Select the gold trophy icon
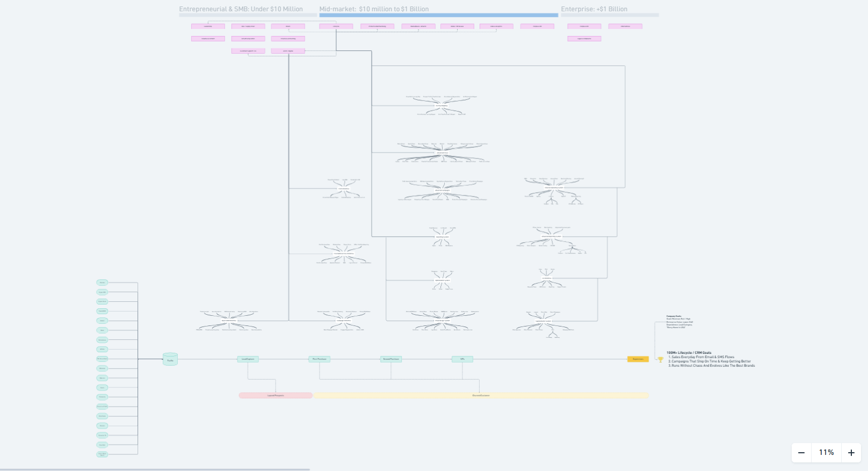This screenshot has width=868, height=471. coord(661,360)
